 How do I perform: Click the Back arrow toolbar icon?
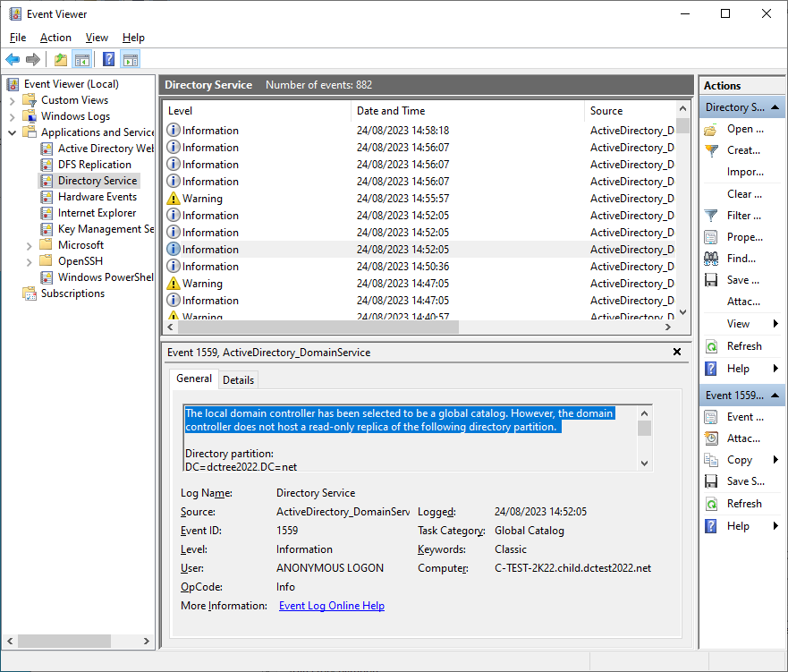[x=13, y=60]
